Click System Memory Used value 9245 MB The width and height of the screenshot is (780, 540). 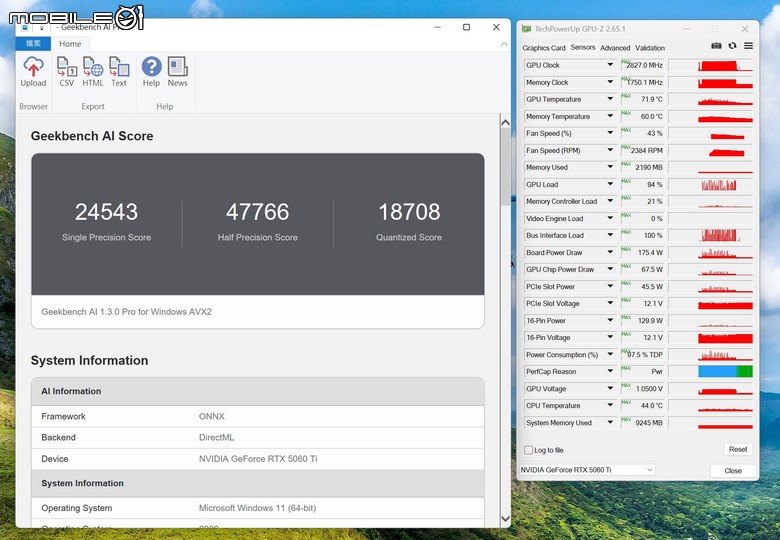click(649, 423)
